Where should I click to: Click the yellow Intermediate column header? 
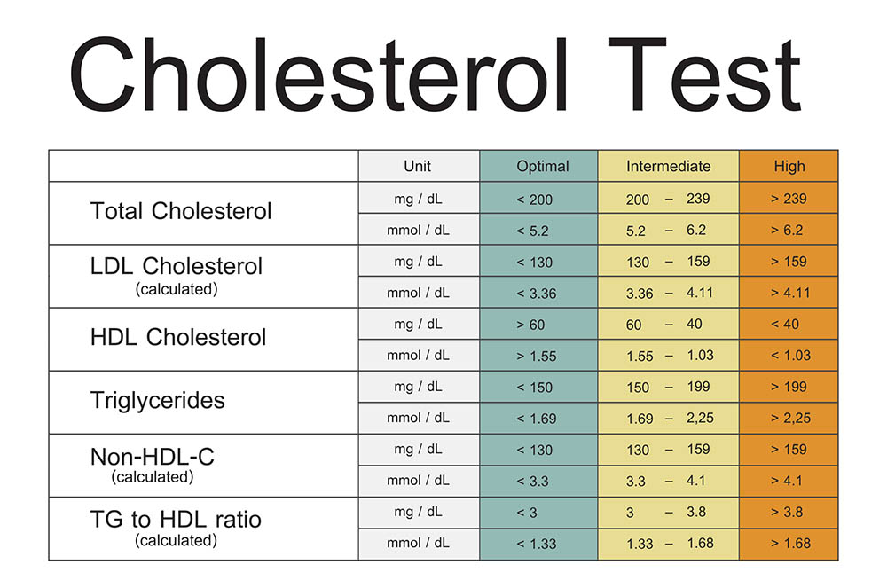[668, 166]
